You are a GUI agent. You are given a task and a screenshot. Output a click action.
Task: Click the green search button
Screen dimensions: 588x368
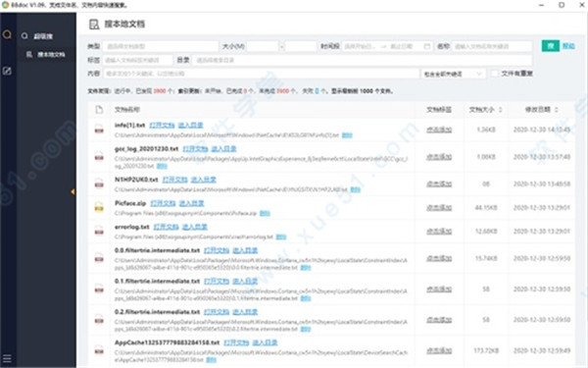pos(551,46)
